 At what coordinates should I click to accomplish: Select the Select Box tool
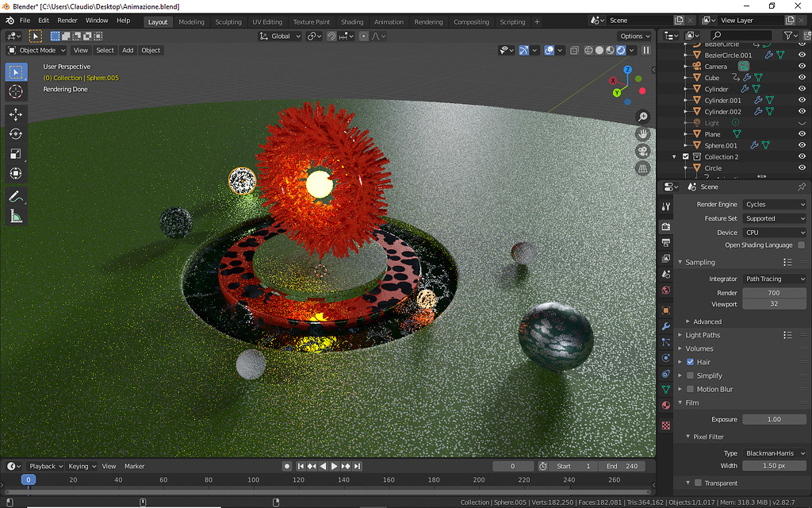pos(16,71)
